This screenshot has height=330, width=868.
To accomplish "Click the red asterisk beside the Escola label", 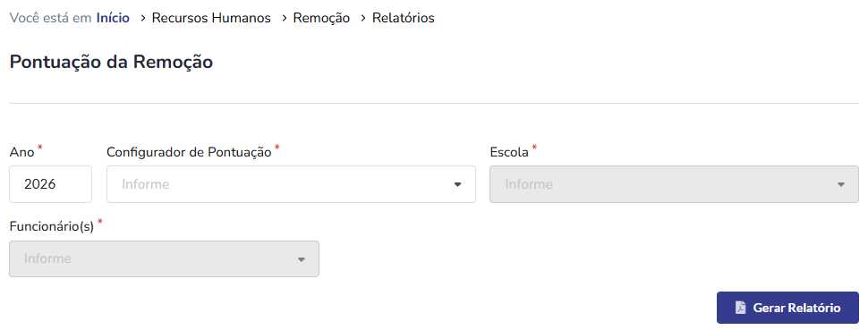I will (534, 148).
